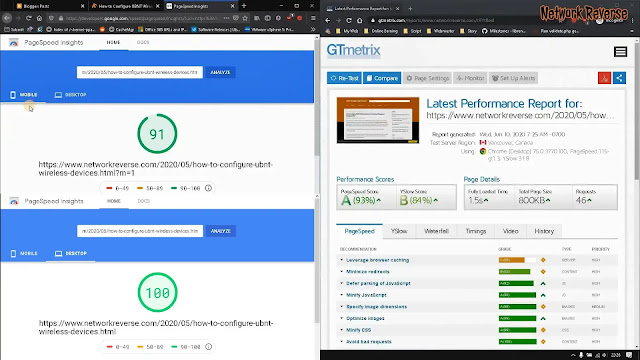
Task: Click GTmetrix Re-Test button
Action: (x=344, y=78)
